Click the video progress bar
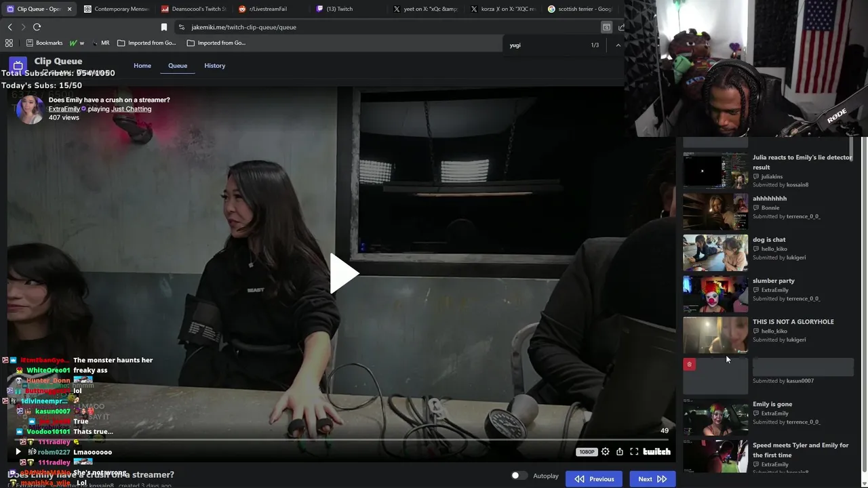Screen dimensions: 868x488 click(x=341, y=440)
